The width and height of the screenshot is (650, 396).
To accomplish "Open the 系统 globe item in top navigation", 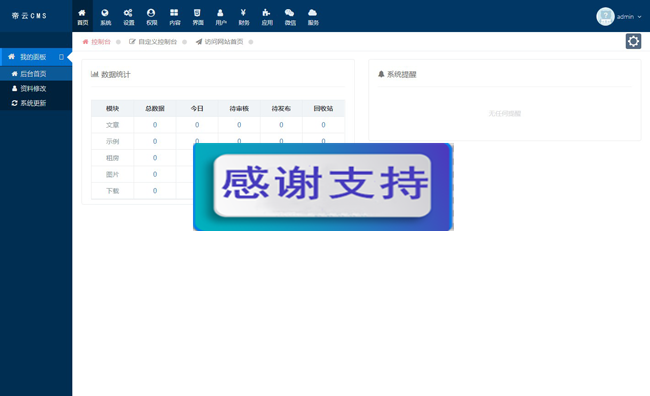I will tap(105, 17).
